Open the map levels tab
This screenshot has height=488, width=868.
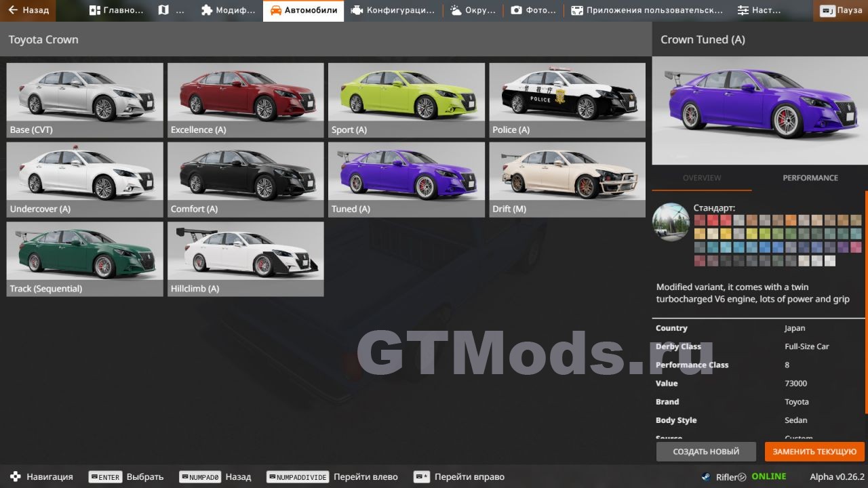(x=170, y=10)
